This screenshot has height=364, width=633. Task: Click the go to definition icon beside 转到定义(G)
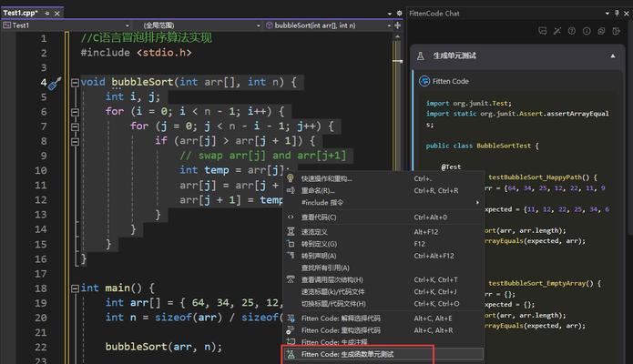click(x=291, y=244)
